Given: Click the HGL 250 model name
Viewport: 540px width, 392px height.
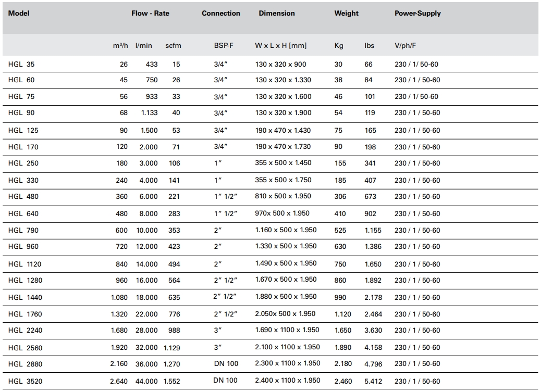Looking at the screenshot, I should coord(23,163).
